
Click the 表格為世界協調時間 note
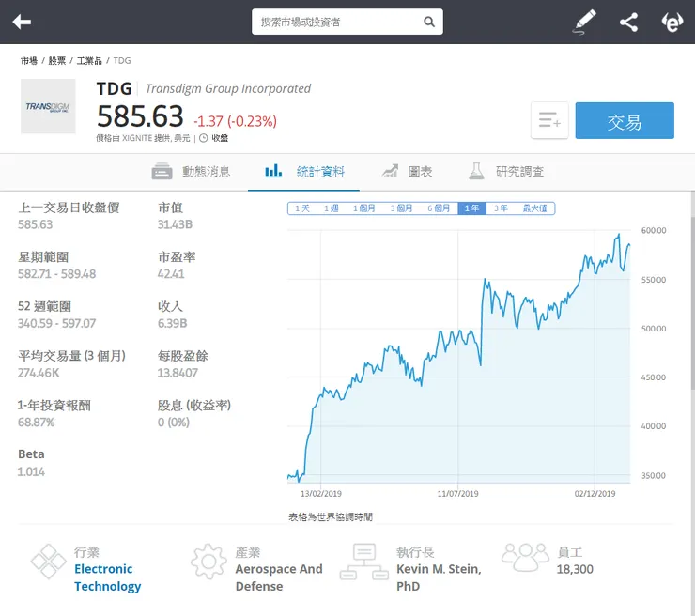[331, 516]
